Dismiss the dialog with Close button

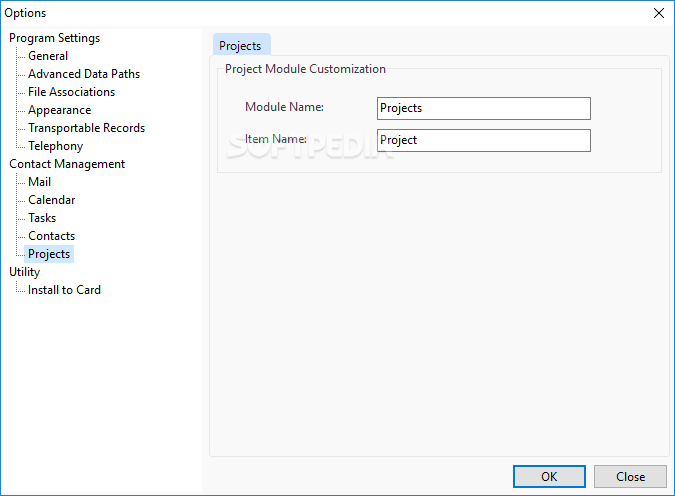630,477
